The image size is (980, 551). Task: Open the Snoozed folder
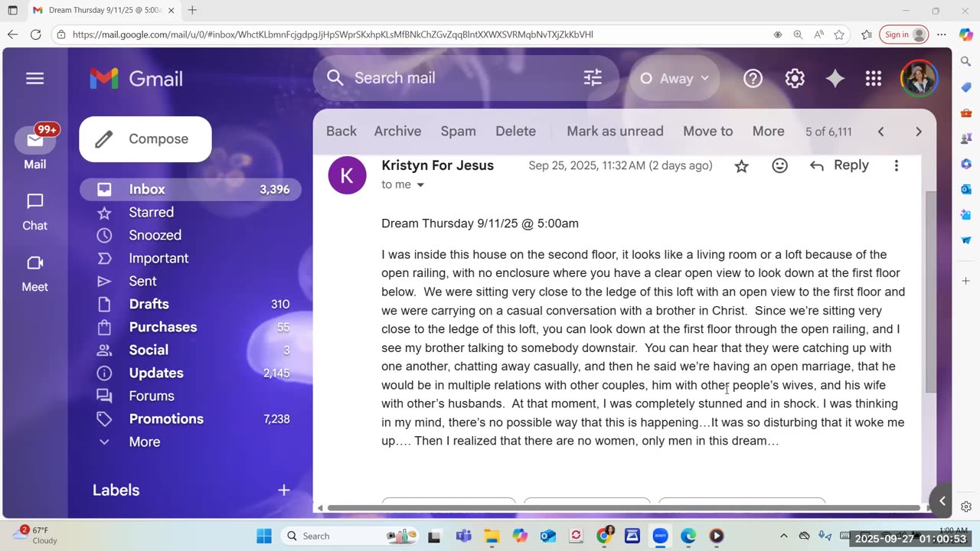(191, 235)
